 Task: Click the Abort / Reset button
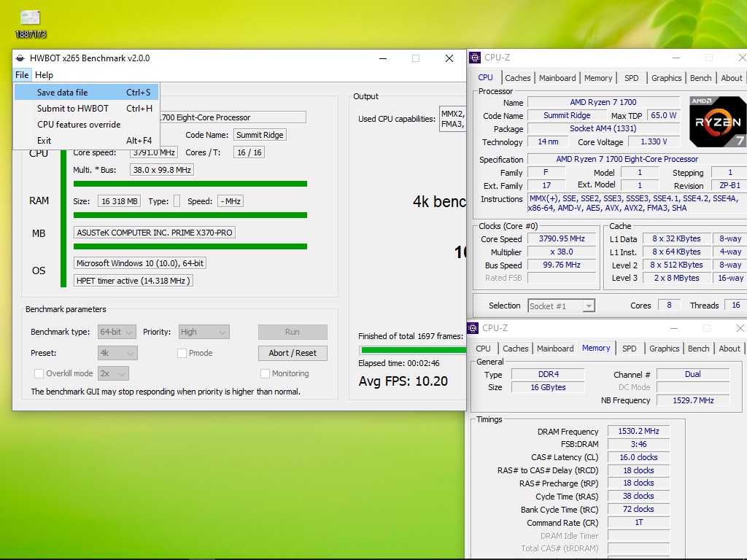(293, 353)
